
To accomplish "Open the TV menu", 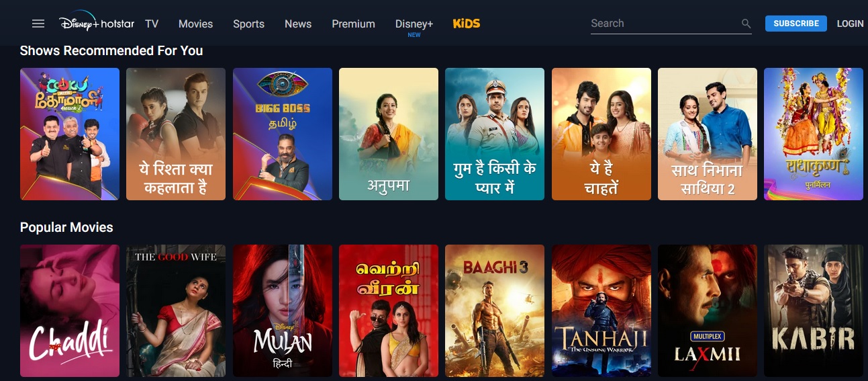I will (152, 24).
